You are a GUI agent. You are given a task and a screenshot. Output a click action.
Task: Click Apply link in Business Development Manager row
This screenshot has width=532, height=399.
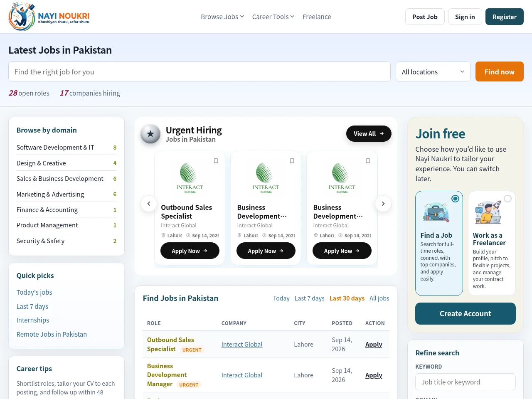[374, 375]
